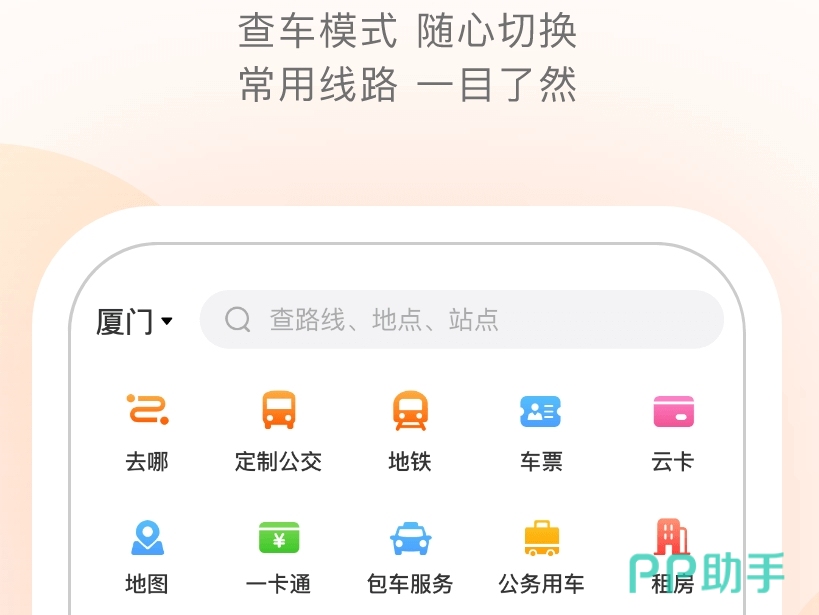Open the pink 云卡 card icon

tap(673, 411)
